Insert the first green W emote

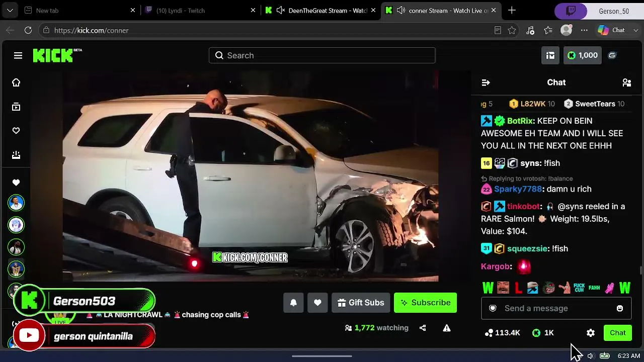click(488, 288)
